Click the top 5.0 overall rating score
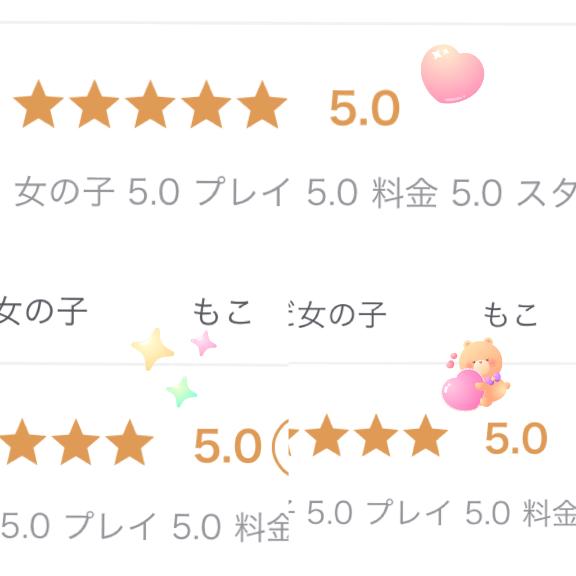This screenshot has height=576, width=576. [x=364, y=108]
